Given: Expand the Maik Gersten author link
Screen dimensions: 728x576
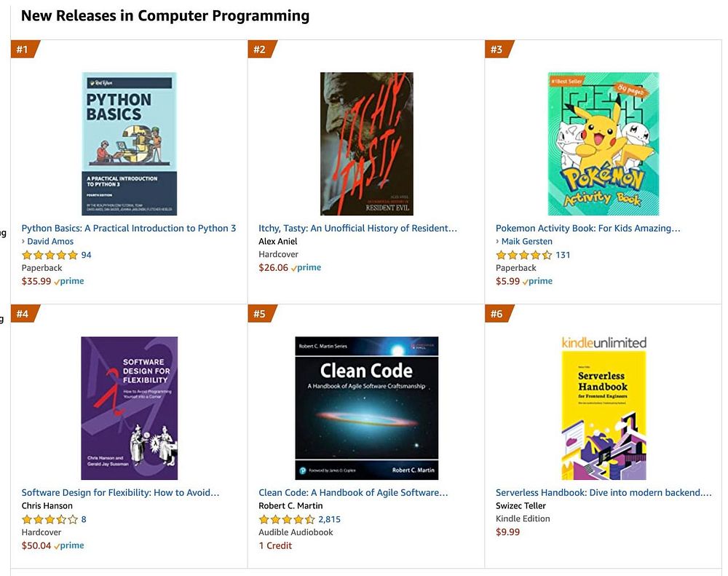Looking at the screenshot, I should click(526, 241).
